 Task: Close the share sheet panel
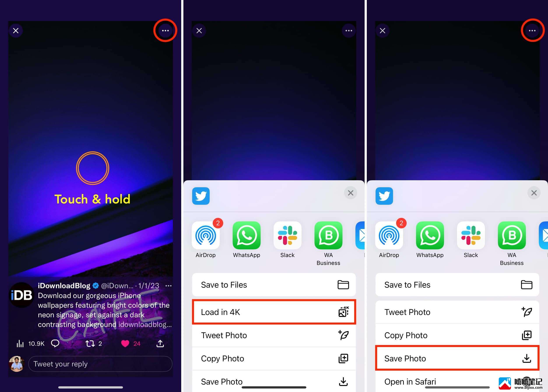click(350, 193)
